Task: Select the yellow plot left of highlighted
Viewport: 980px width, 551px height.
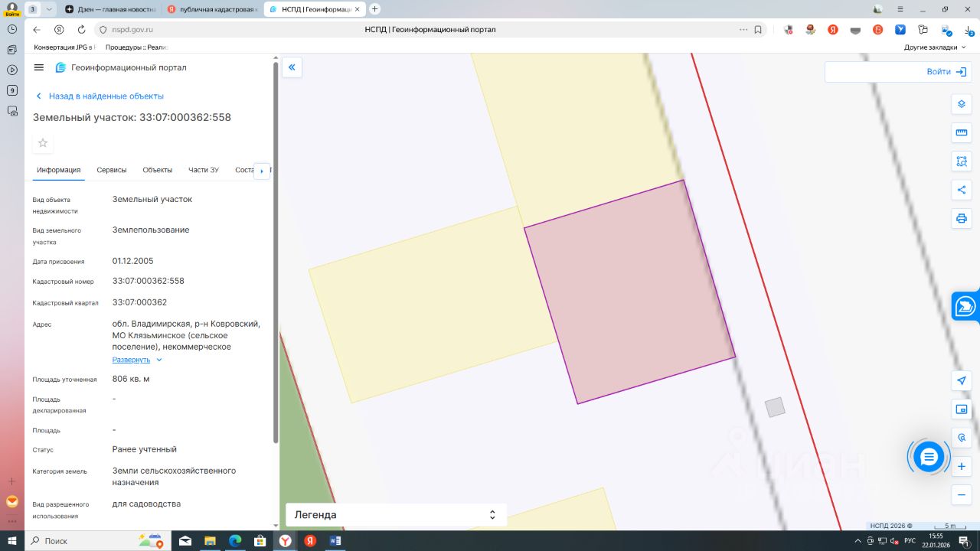Action: (433, 305)
